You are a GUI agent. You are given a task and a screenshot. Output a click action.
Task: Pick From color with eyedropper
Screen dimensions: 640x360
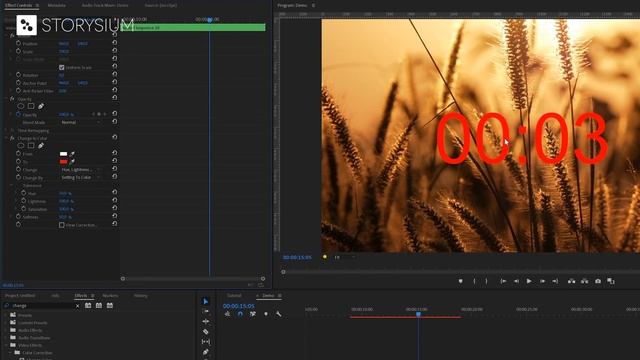pyautogui.click(x=72, y=154)
